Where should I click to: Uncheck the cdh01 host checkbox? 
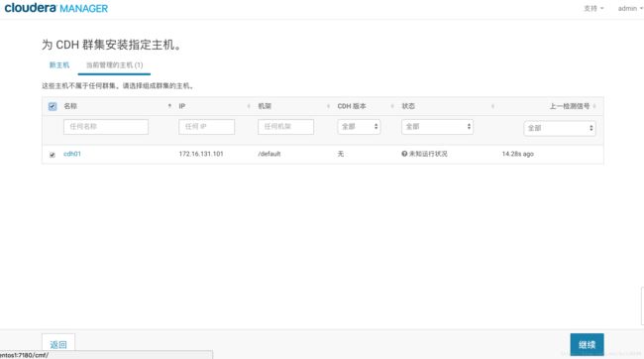(53, 155)
